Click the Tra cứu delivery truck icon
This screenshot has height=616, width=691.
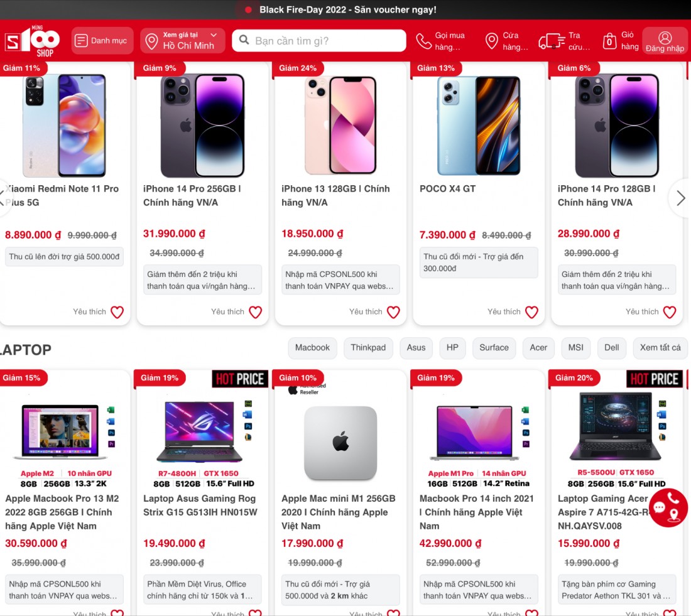point(552,41)
